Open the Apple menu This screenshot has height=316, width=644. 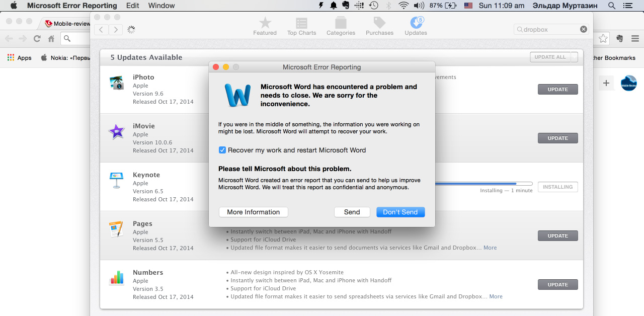click(13, 6)
